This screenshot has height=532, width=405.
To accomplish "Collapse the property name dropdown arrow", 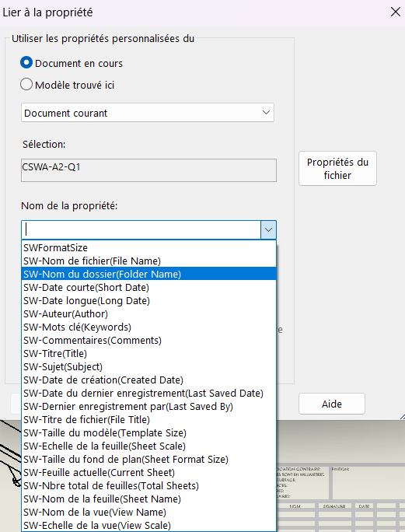I will (x=268, y=229).
